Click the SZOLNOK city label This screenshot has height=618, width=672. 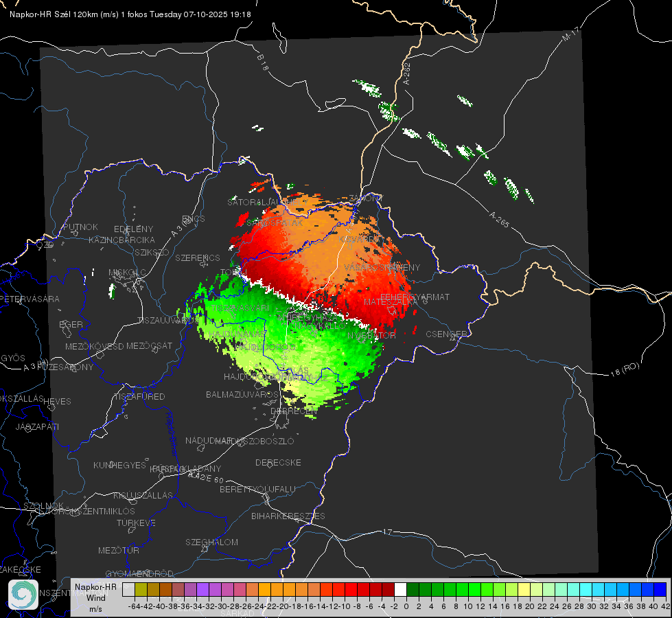click(x=43, y=505)
